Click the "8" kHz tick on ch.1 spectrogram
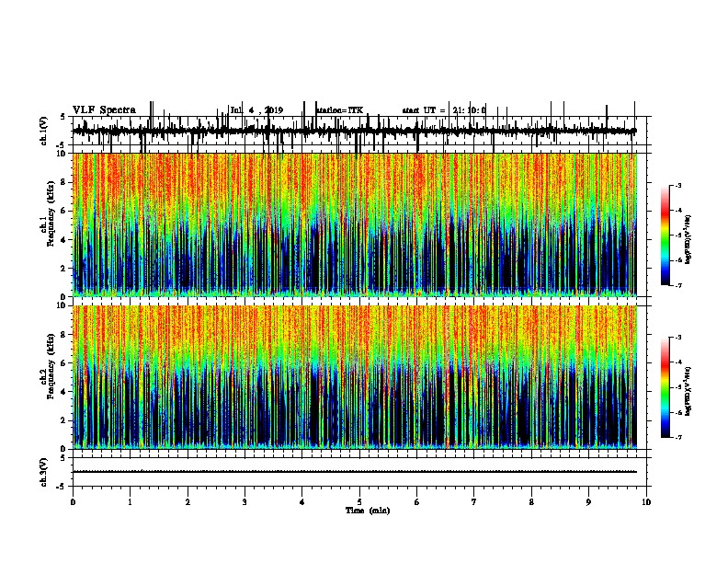 pyautogui.click(x=64, y=182)
